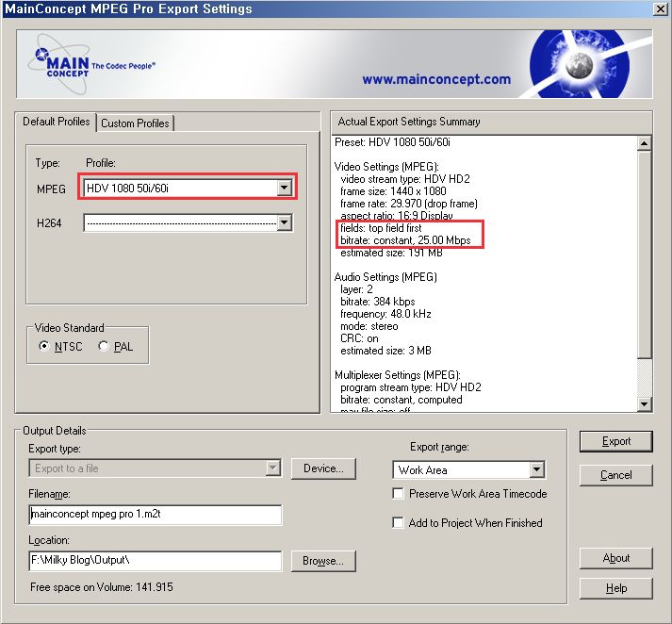Enable Preserve Work Area Timecode

tap(398, 494)
